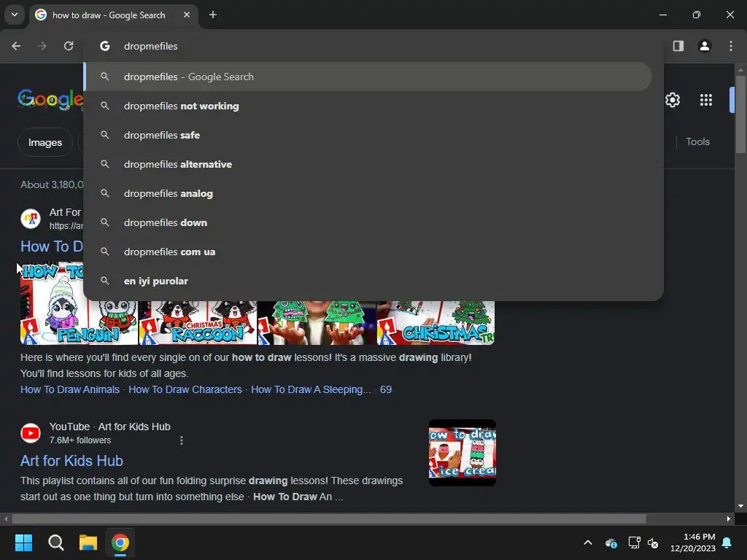Image resolution: width=747 pixels, height=560 pixels.
Task: Click the horizontal scrollbar thumb
Action: click(329, 518)
